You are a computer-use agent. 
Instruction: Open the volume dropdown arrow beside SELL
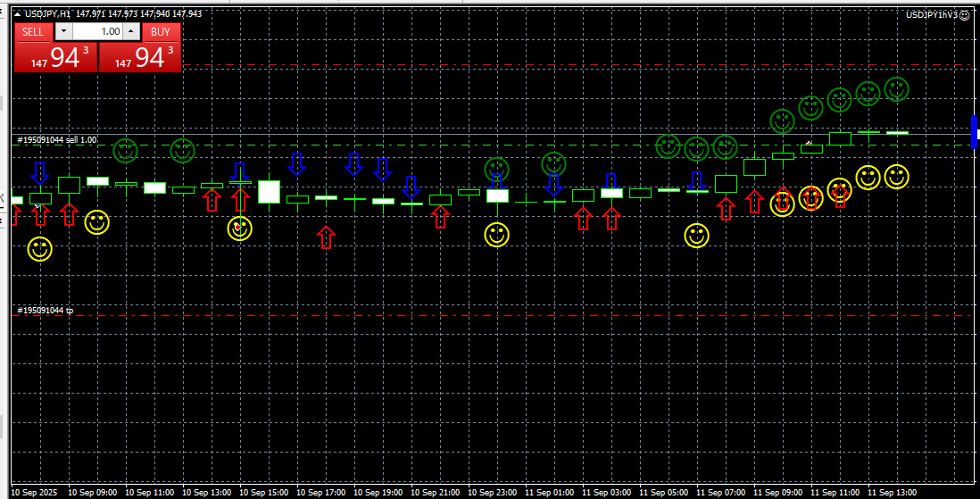(x=63, y=31)
